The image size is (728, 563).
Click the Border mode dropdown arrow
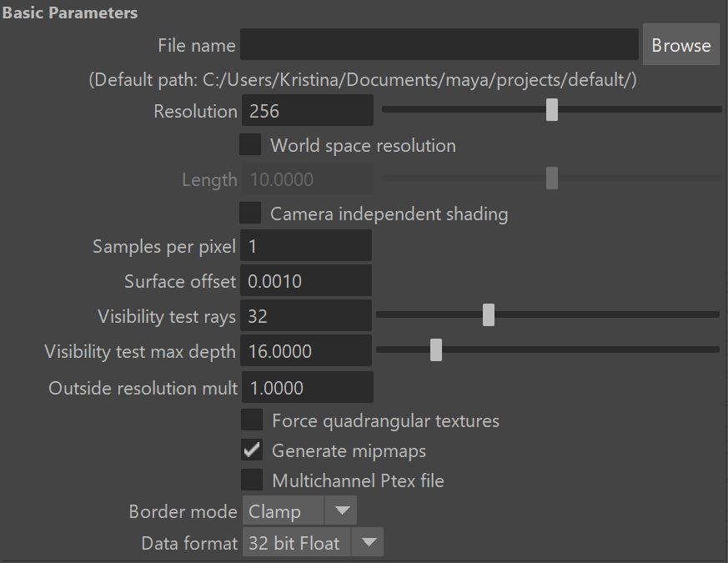tap(342, 511)
